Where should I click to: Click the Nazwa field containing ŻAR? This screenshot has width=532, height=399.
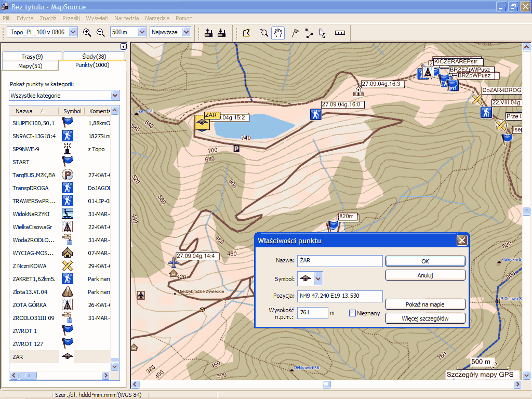[340, 261]
